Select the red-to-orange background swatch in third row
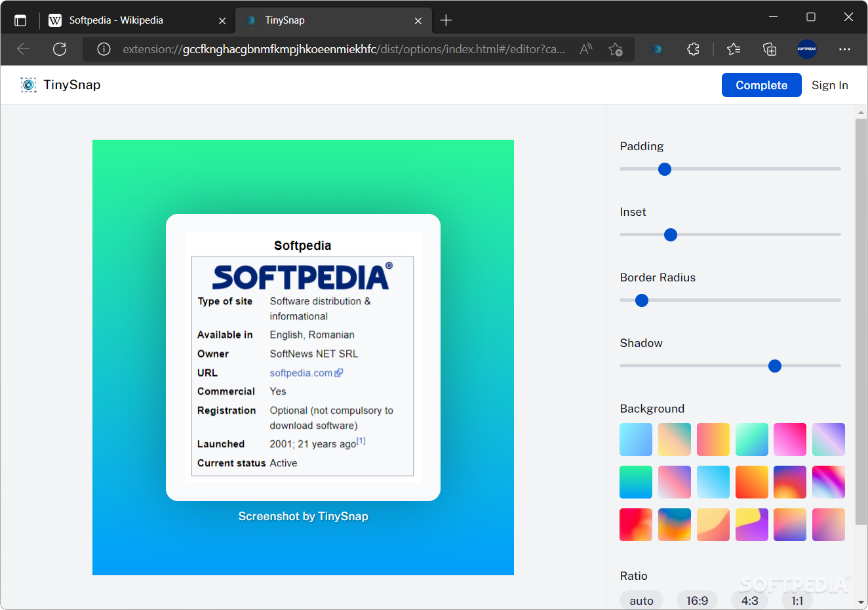The image size is (868, 610). pos(636,525)
